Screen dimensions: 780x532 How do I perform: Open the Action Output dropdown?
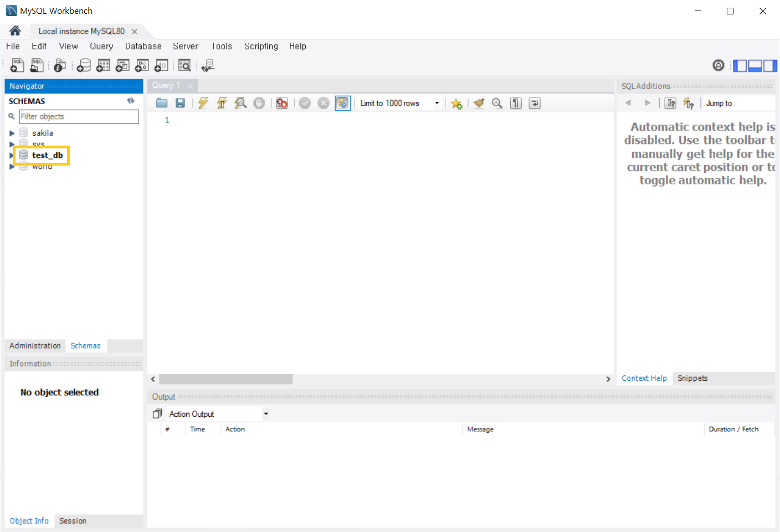266,414
